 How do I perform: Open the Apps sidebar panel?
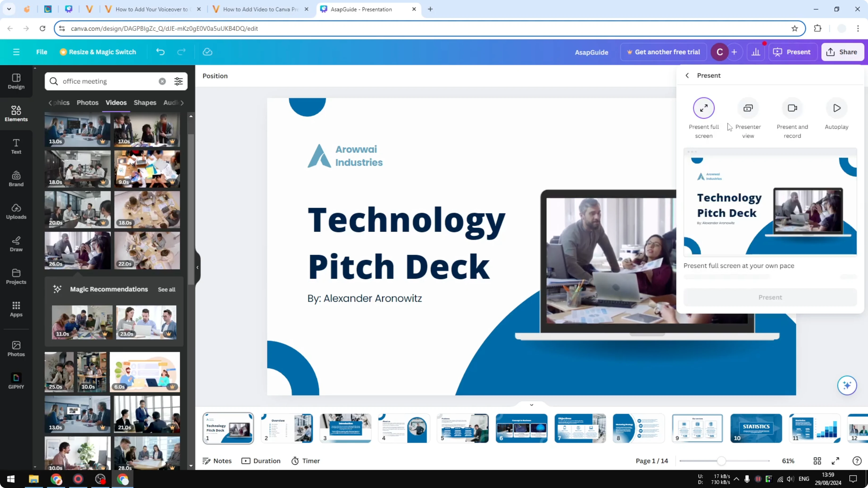click(16, 309)
